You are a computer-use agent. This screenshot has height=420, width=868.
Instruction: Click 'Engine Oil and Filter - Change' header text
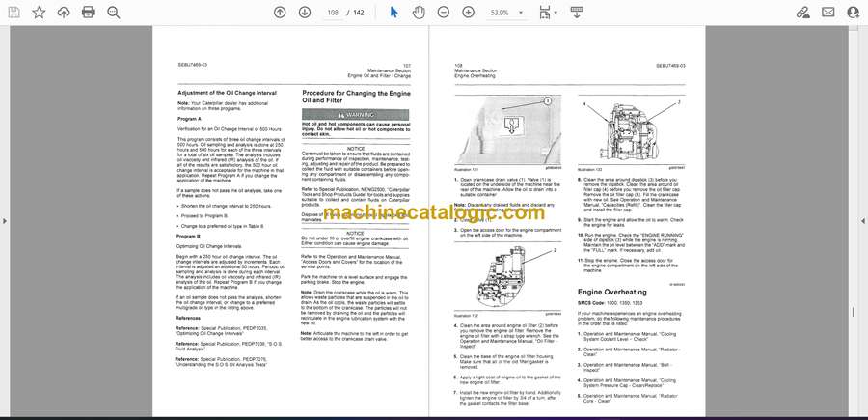(379, 75)
